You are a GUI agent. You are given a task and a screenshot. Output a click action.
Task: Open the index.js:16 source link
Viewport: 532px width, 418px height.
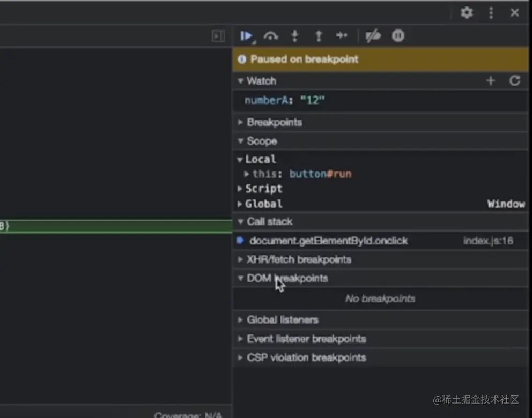488,241
